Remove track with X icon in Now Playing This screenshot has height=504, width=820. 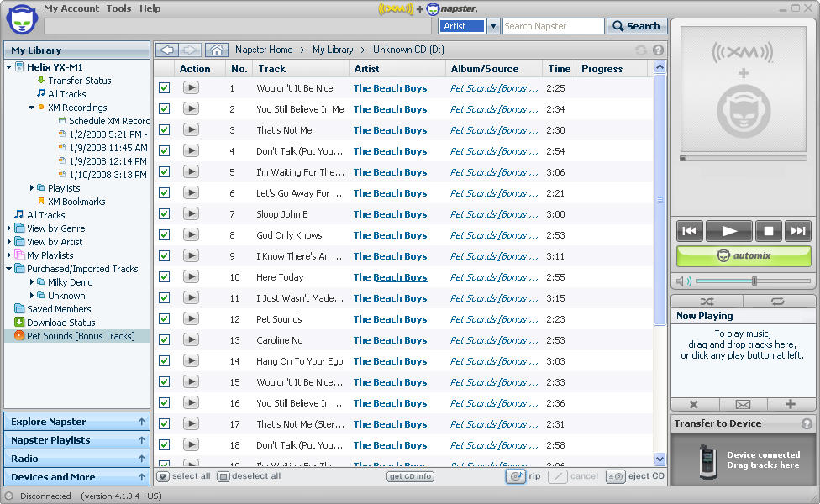(694, 404)
